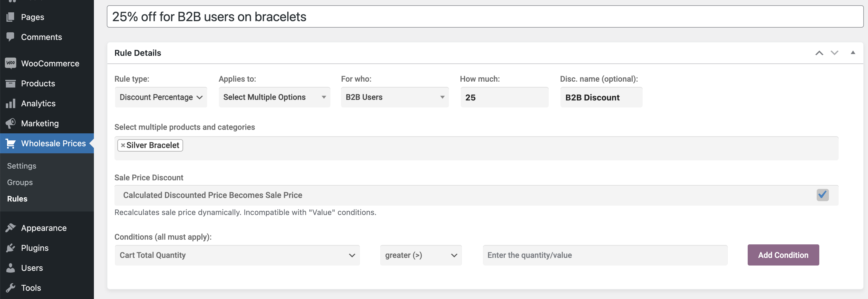Click the Wholesale Prices cart icon
Screen dimensions: 868x299
11,143
